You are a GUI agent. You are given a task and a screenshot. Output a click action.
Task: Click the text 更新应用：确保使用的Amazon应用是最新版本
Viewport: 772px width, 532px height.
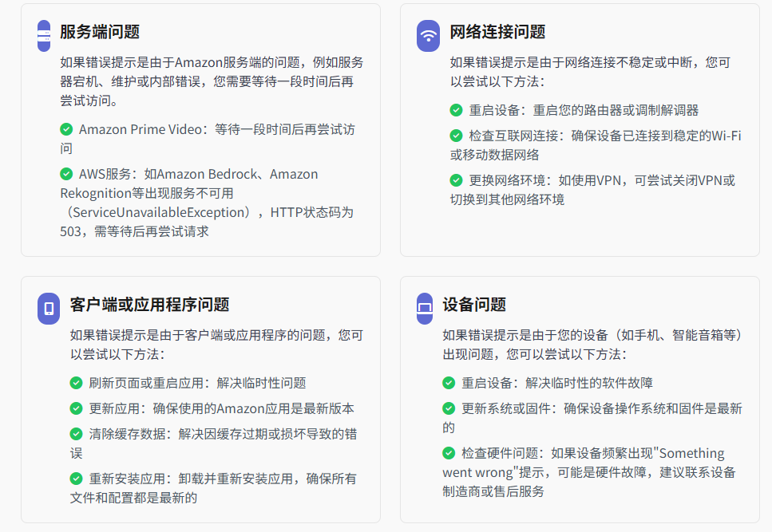coord(222,408)
